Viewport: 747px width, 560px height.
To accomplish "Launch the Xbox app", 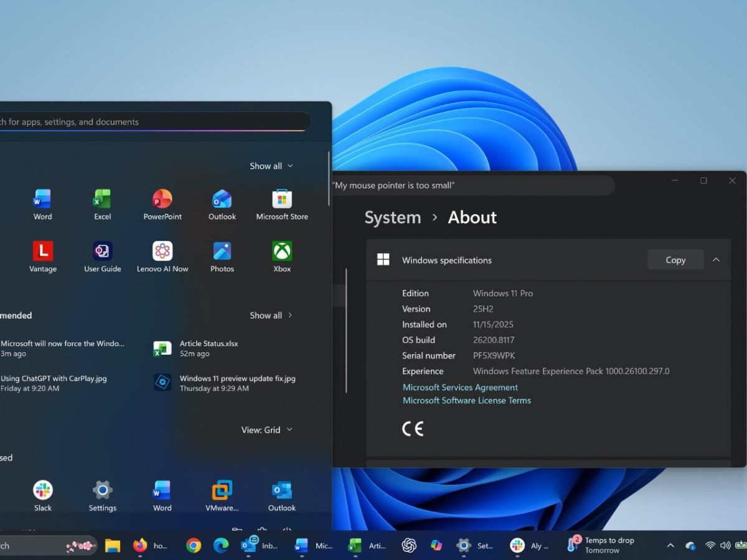I will pyautogui.click(x=282, y=257).
